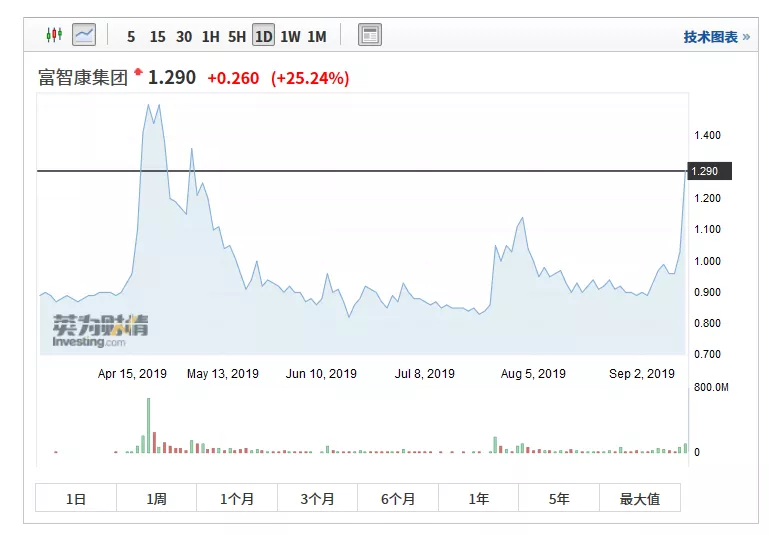769x535 pixels.
Task: Click the Jun 10, 2019 date label
Action: click(x=321, y=374)
